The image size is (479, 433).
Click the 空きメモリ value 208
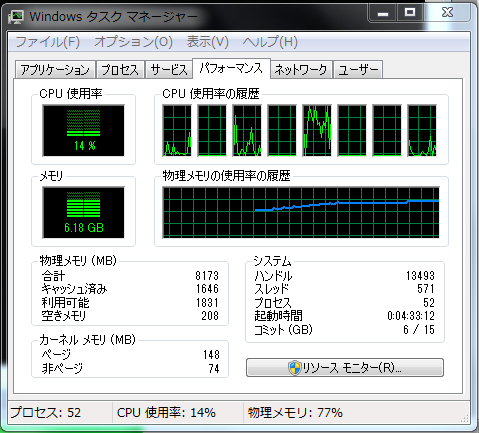pos(210,315)
